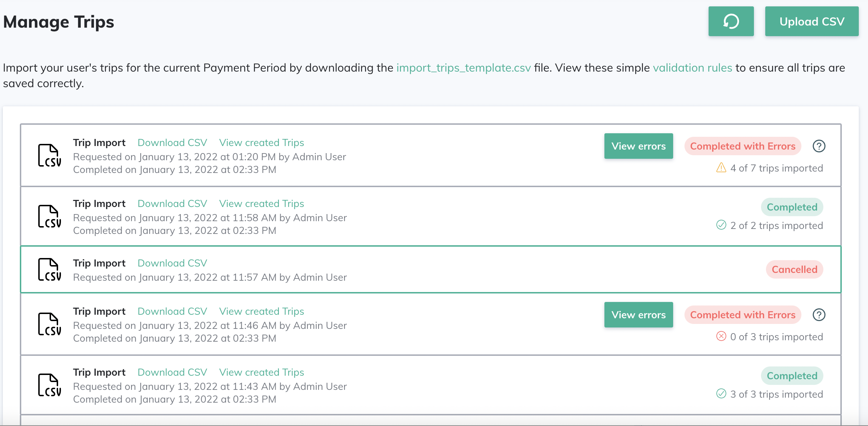Click the CSV file icon of the 01:20 PM import

click(x=50, y=155)
